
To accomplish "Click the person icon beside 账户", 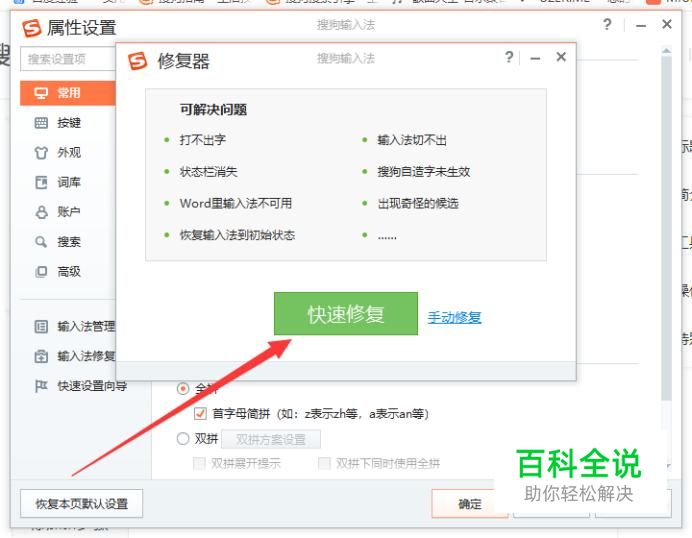I will (x=41, y=212).
